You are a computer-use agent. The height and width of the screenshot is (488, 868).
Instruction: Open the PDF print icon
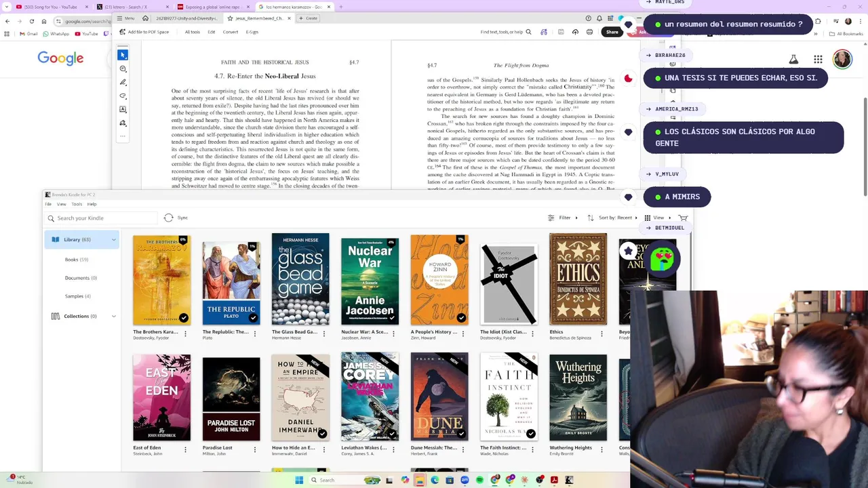589,32
